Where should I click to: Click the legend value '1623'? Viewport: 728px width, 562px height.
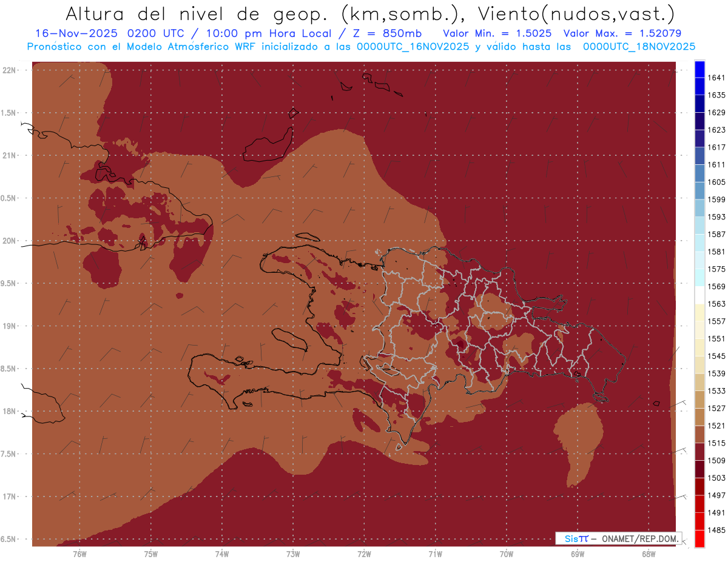coord(716,130)
